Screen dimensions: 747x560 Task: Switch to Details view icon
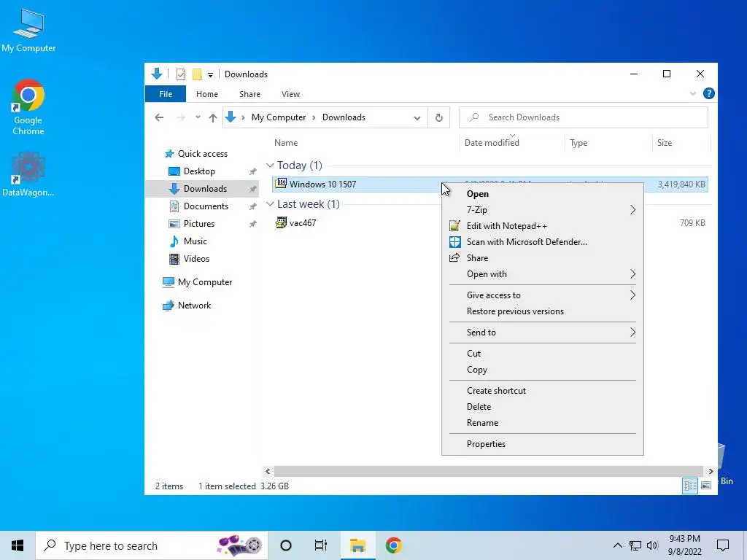click(690, 485)
